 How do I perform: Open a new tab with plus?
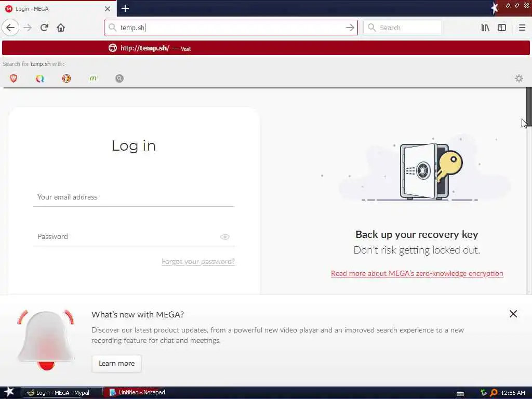click(x=125, y=8)
